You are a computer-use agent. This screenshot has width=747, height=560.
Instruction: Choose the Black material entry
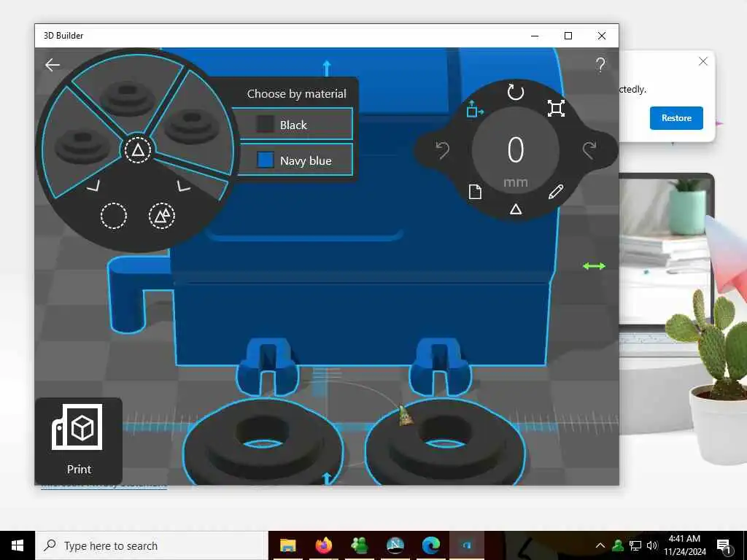click(295, 124)
